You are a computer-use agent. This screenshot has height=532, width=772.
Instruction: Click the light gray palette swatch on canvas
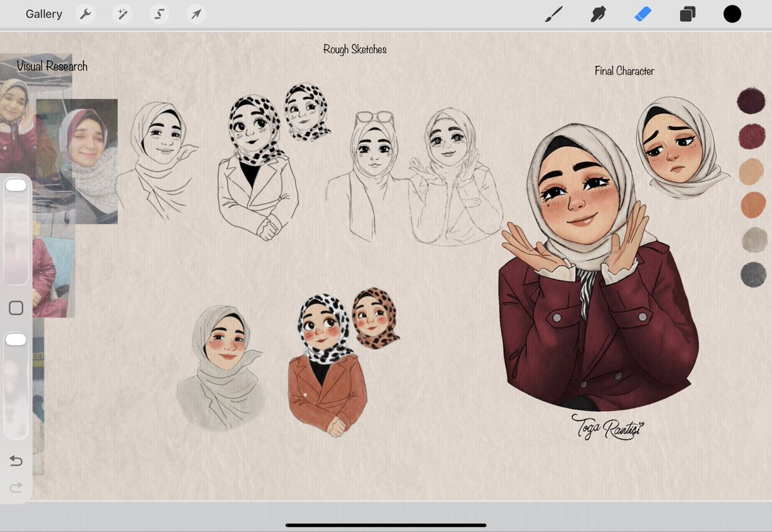point(753,240)
